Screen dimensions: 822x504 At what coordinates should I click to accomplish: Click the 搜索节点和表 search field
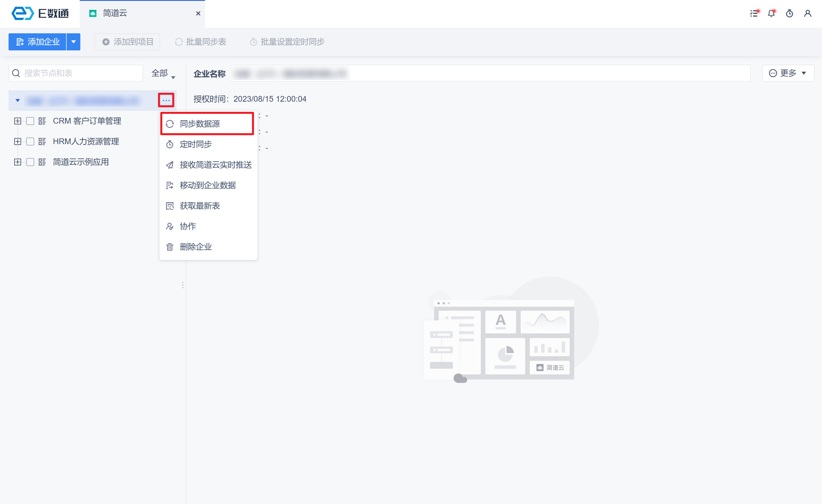tap(80, 73)
